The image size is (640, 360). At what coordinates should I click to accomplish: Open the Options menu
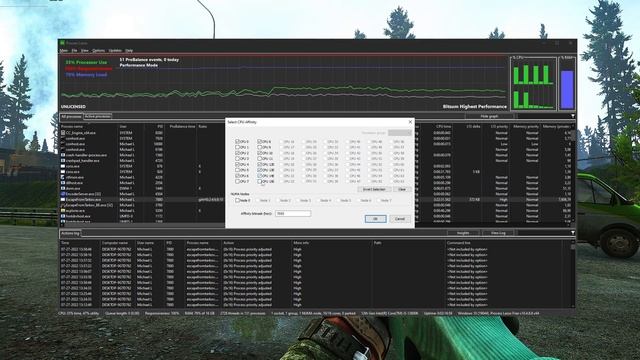point(98,51)
